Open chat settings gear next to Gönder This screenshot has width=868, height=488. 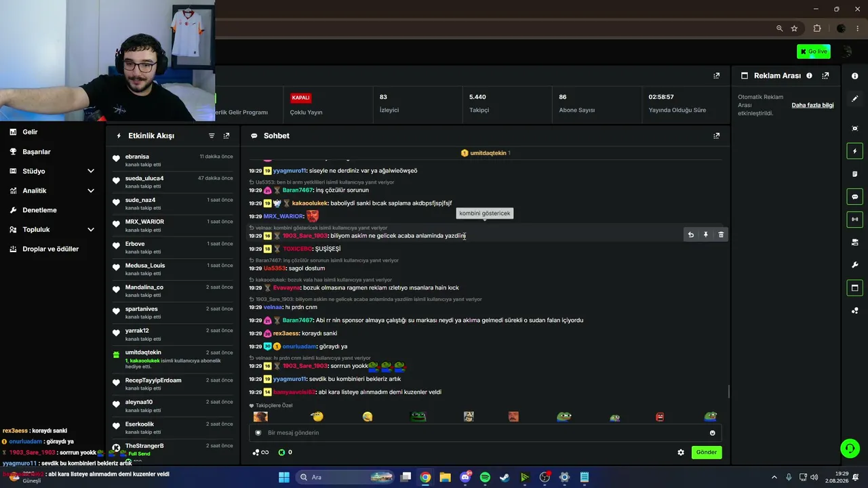coord(681,452)
